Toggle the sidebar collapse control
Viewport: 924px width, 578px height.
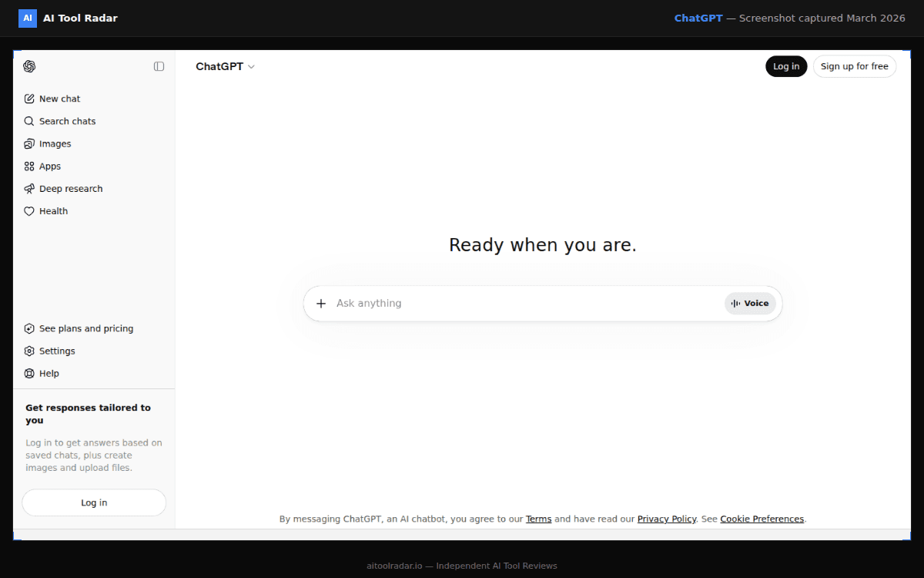(159, 66)
